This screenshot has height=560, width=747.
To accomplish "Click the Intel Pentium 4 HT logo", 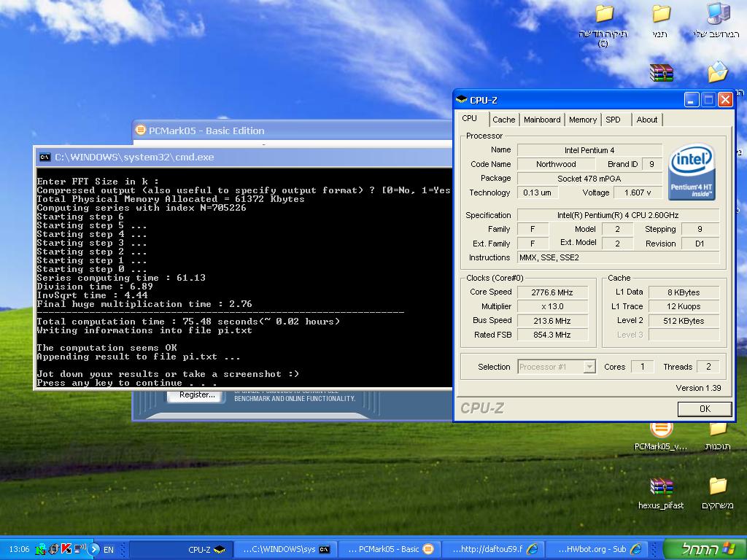I will click(x=692, y=172).
